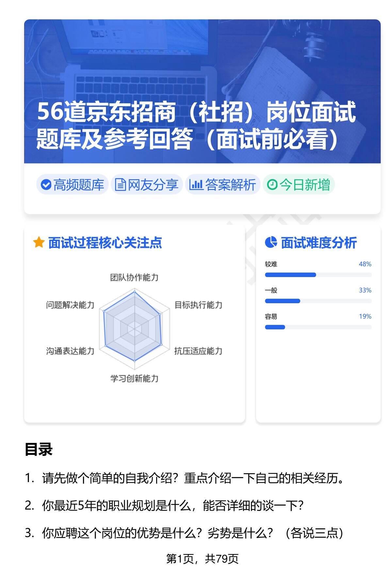
Task: Open question 1 about 自我介绍
Action: [193, 478]
